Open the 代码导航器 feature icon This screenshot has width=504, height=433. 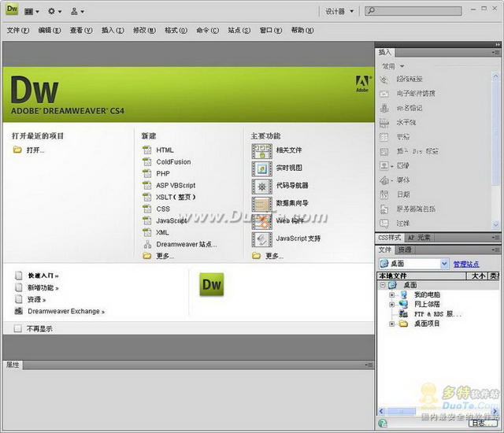[261, 187]
